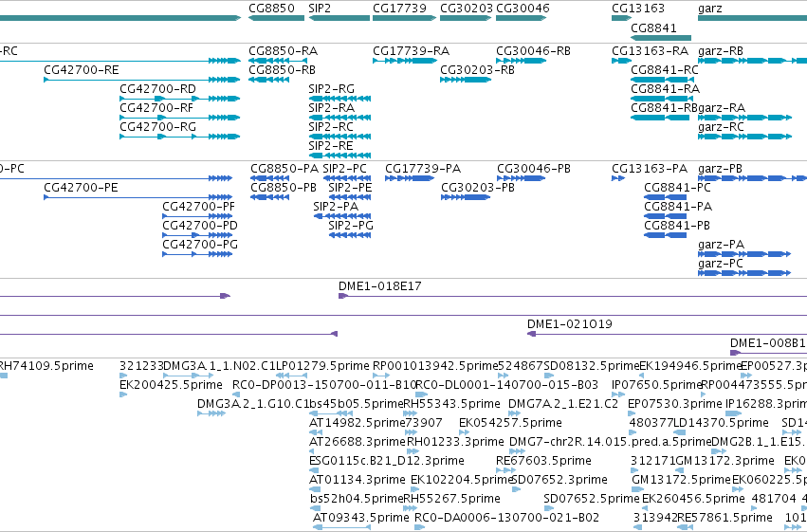Click protein CG8850-PB

pyautogui.click(x=269, y=197)
